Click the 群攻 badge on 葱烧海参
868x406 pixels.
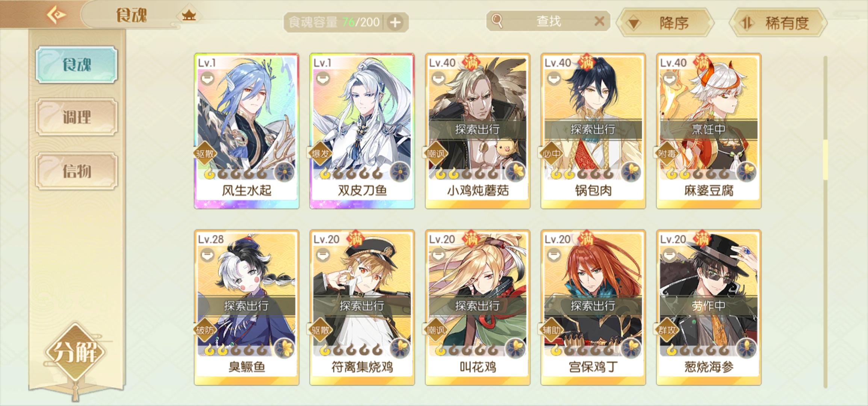[667, 330]
